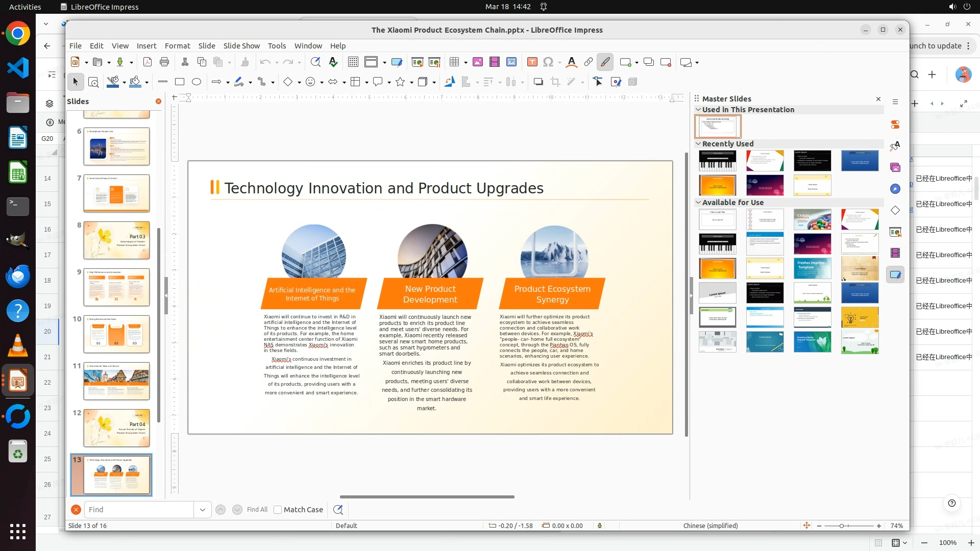This screenshot has height=551, width=980.
Task: Adjust the zoom slider in status bar
Action: point(842,525)
